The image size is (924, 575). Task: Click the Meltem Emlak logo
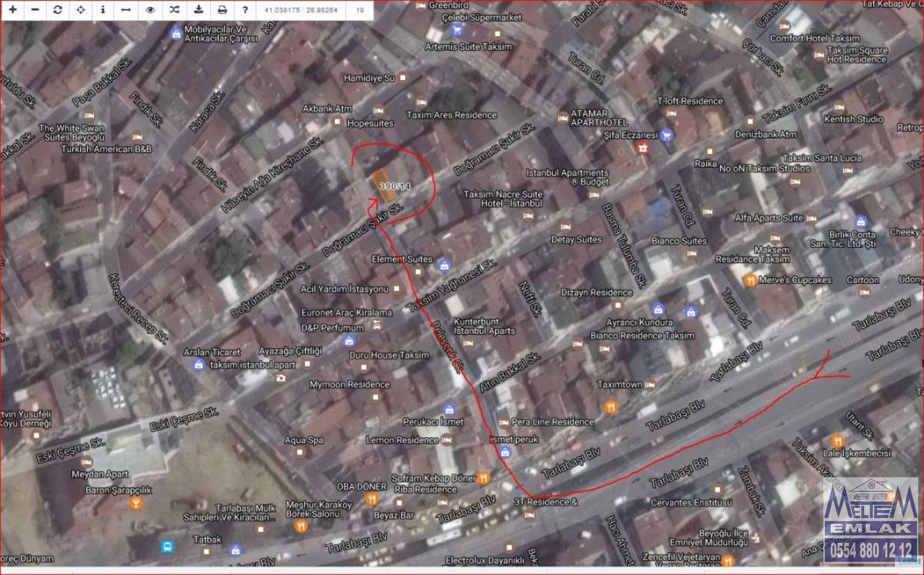pyautogui.click(x=870, y=520)
